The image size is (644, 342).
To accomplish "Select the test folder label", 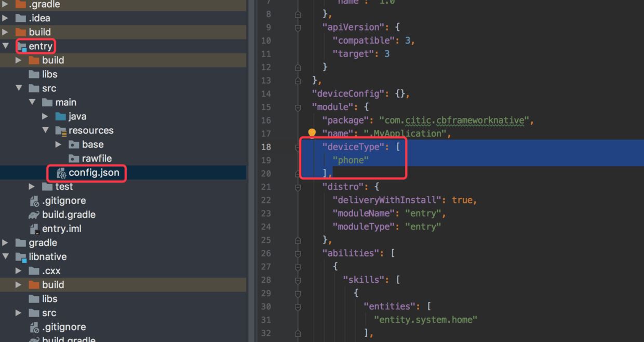I will coord(64,186).
